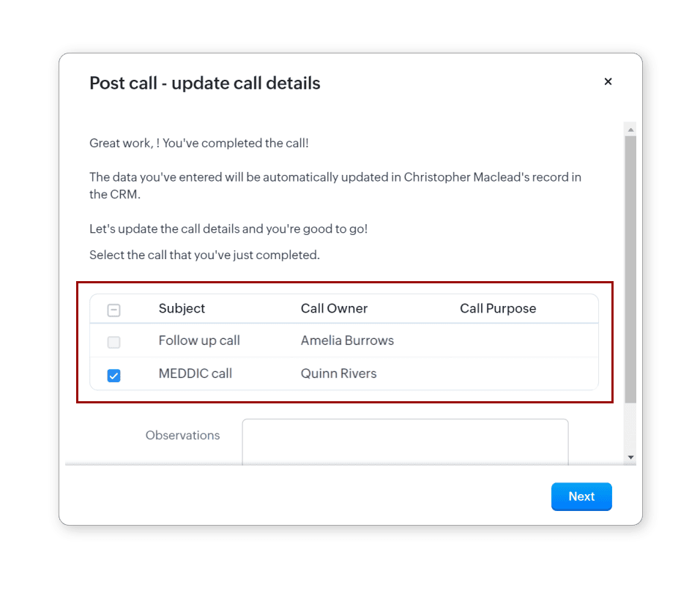Click the Call Purpose column header
This screenshot has width=700, height=593.
498,308
